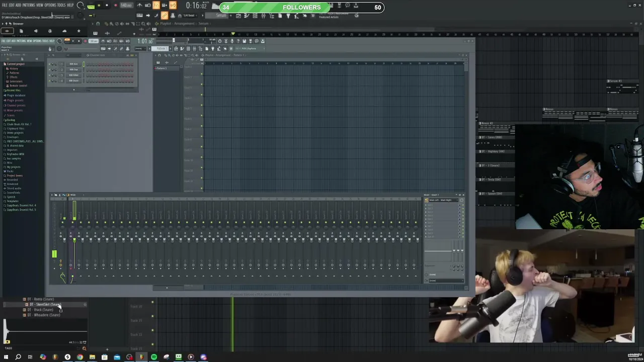This screenshot has width=644, height=362.
Task: Open the OPTIONS menu in the outer FL Studio window
Action: 50,5
